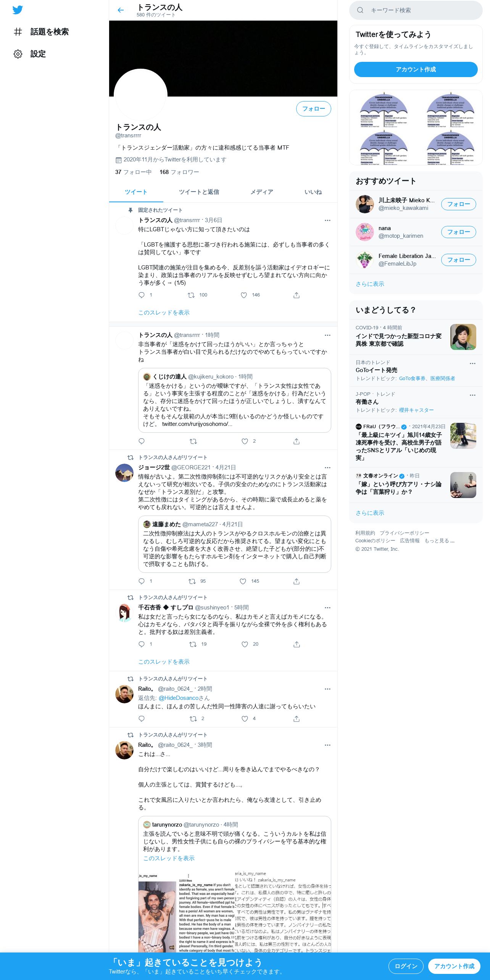Retweet the 1時間 tweet quoting くじけの達人
Image resolution: width=490 pixels, height=980 pixels.
pyautogui.click(x=193, y=441)
